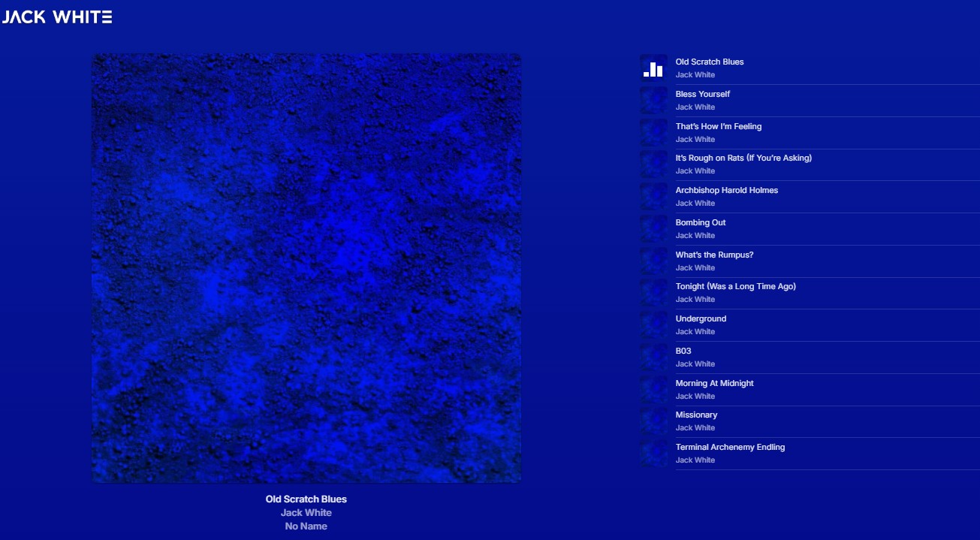Click the Bombing Out track thumbnail

(653, 228)
